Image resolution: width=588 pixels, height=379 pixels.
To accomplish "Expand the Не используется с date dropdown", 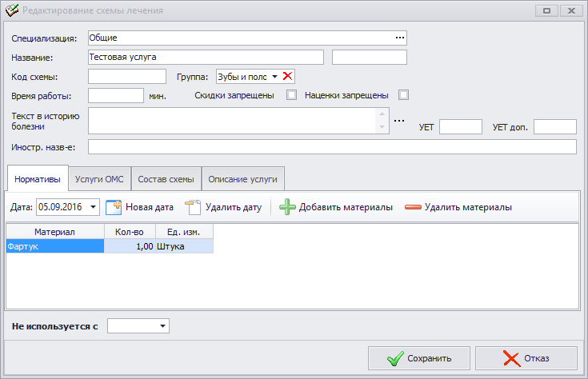I will click(162, 325).
